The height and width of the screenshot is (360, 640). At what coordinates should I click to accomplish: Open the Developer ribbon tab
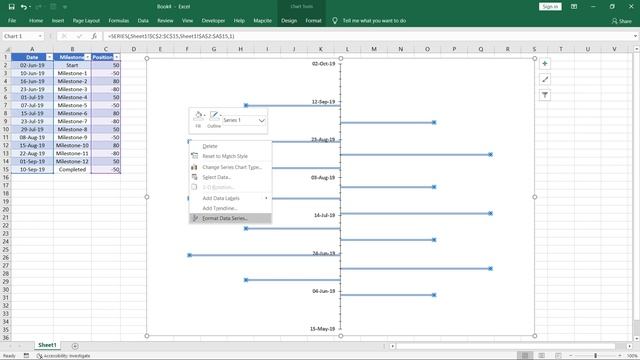[x=213, y=20]
